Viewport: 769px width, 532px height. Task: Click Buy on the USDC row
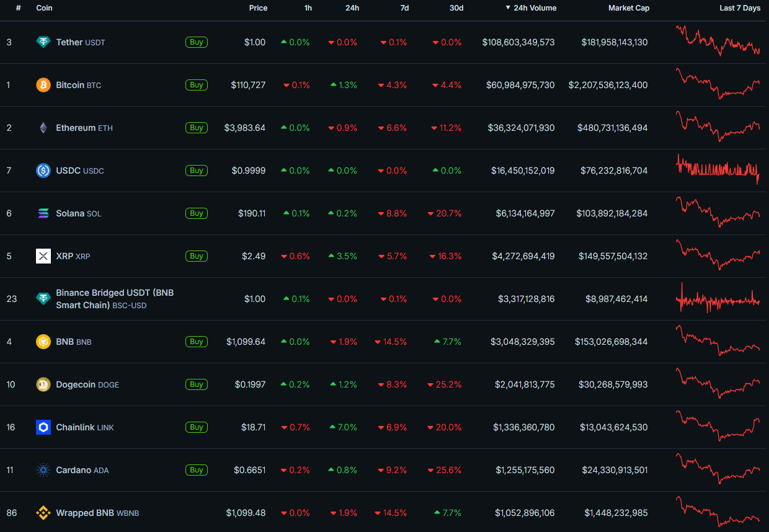tap(197, 171)
